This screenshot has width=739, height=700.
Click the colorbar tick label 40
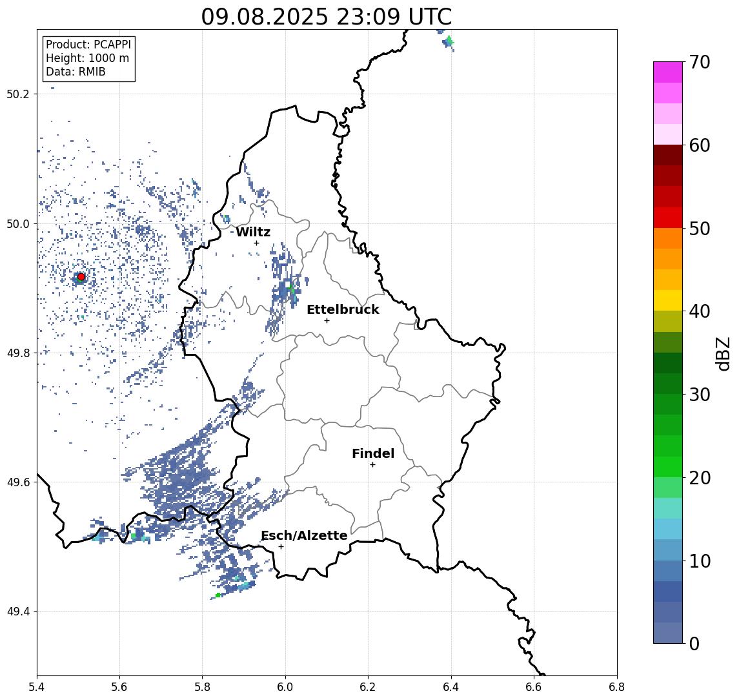(x=700, y=311)
